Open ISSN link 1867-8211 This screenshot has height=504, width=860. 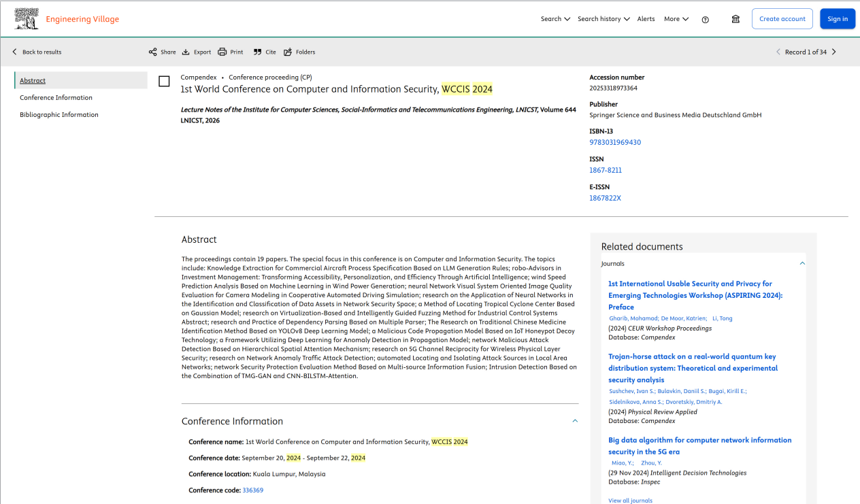606,170
